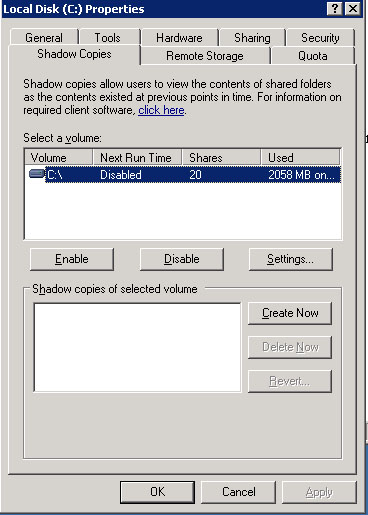Sort by the Volume column header
The image size is (368, 515).
59,157
